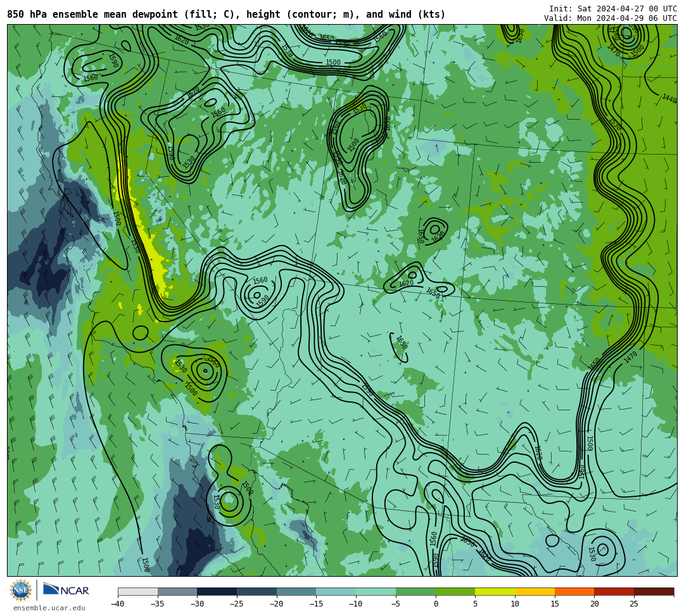This screenshot has width=684, height=616.
Task: Click the 15 to 20 colorbar swatch
Action: pyautogui.click(x=574, y=591)
